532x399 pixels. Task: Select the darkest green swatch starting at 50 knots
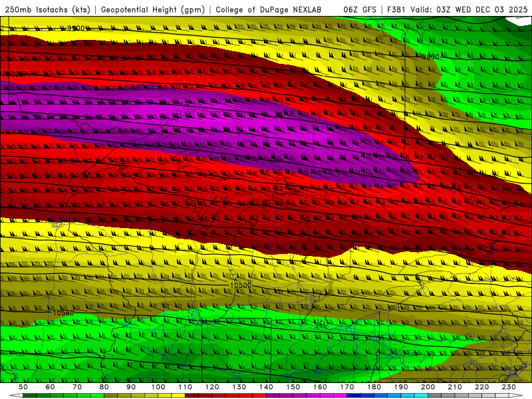29,396
